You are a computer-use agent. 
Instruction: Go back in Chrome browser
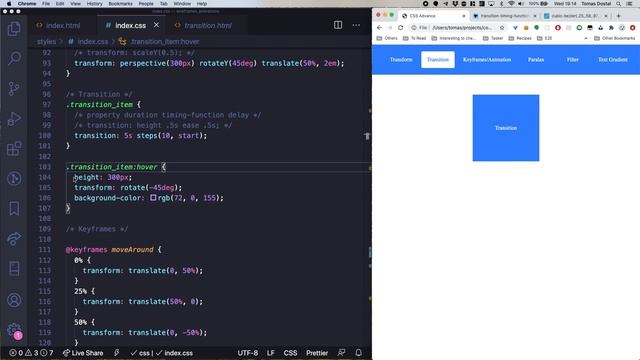click(x=380, y=28)
